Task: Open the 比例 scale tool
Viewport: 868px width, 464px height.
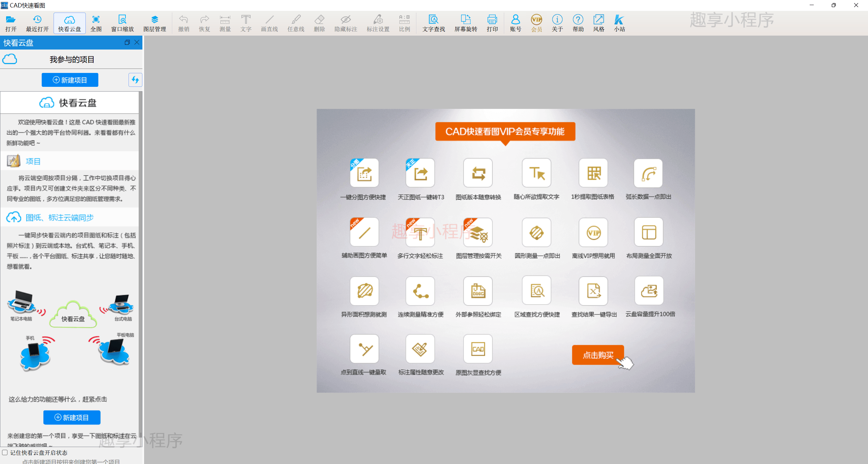Action: [405, 23]
